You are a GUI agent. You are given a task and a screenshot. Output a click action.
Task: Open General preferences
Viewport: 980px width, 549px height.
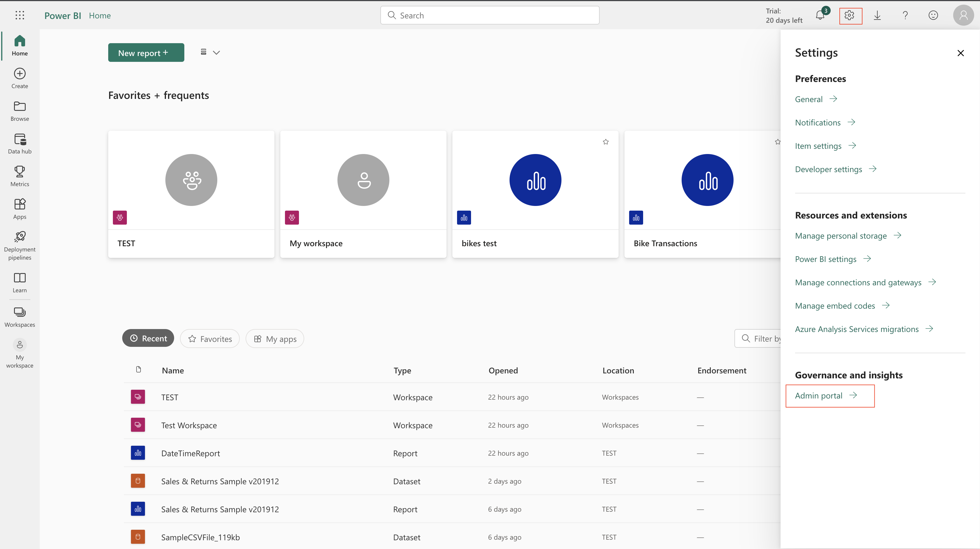click(816, 99)
